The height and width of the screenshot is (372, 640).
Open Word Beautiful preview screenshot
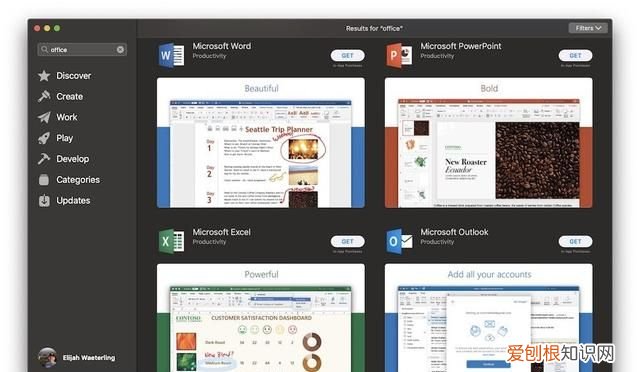coord(261,143)
